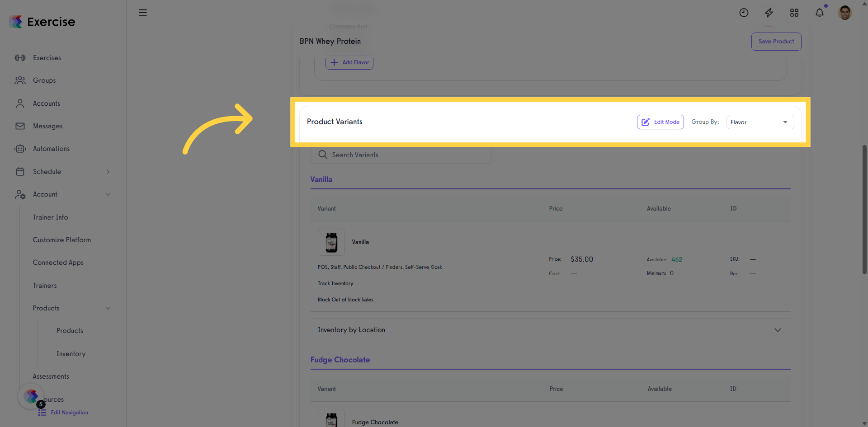The height and width of the screenshot is (427, 868).
Task: Click the Save Product button
Action: 776,42
